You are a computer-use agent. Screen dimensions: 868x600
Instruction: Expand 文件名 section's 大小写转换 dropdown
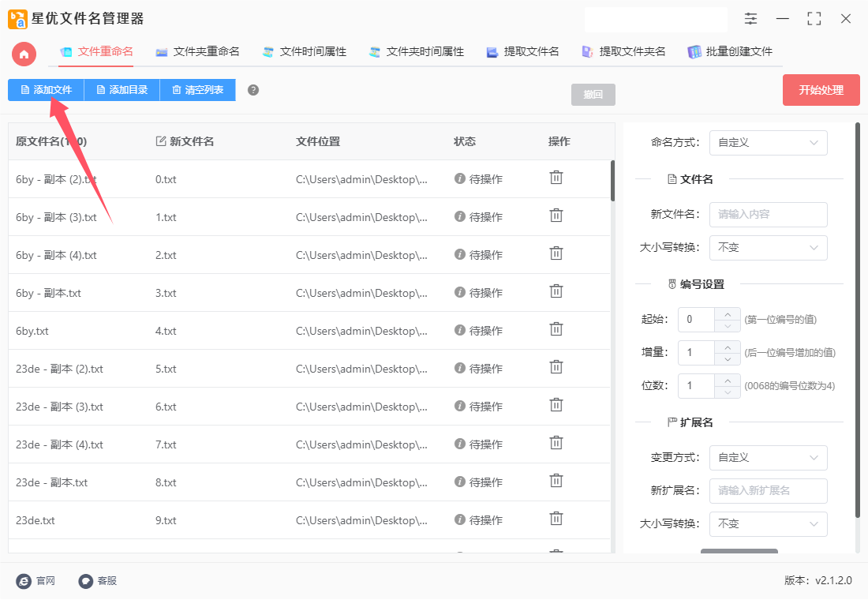coord(769,248)
